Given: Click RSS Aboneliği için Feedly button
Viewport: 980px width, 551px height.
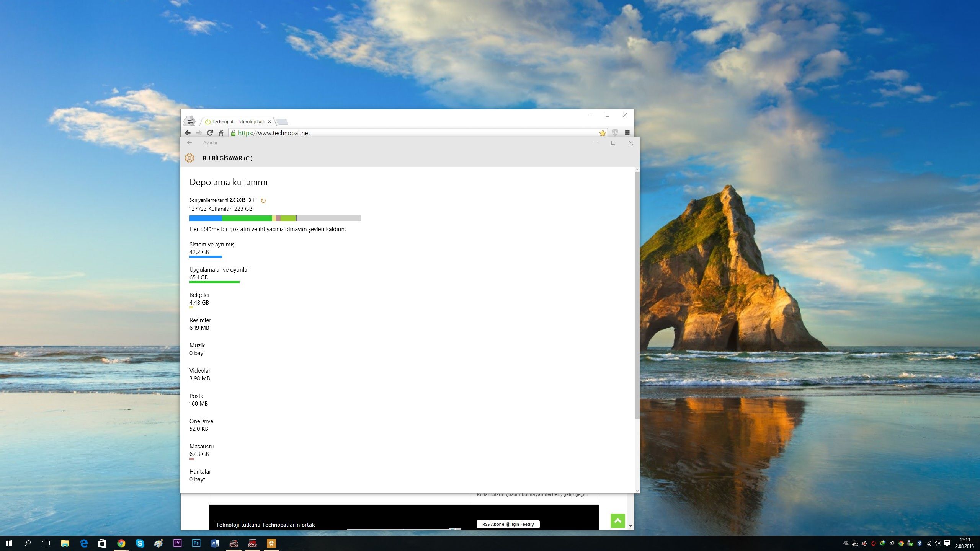Looking at the screenshot, I should tap(508, 524).
